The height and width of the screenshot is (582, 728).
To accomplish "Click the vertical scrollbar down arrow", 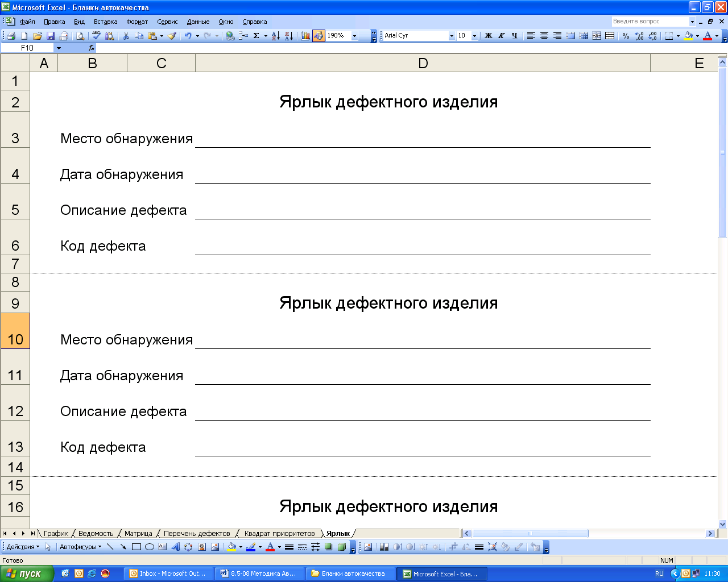I will [723, 524].
